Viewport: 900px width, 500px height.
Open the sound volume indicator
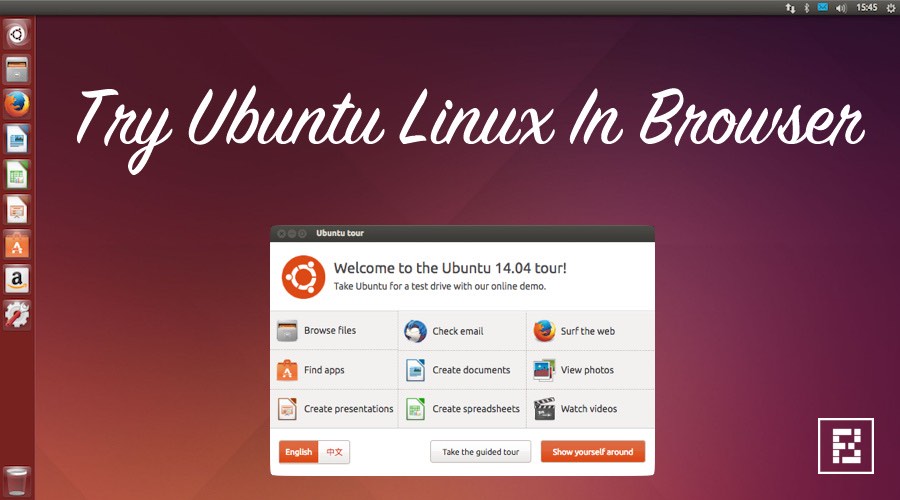tap(841, 8)
